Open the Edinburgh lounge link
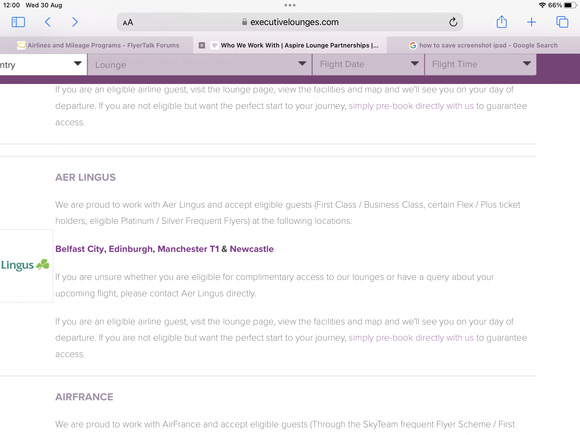Image resolution: width=580 pixels, height=435 pixels. click(x=131, y=249)
